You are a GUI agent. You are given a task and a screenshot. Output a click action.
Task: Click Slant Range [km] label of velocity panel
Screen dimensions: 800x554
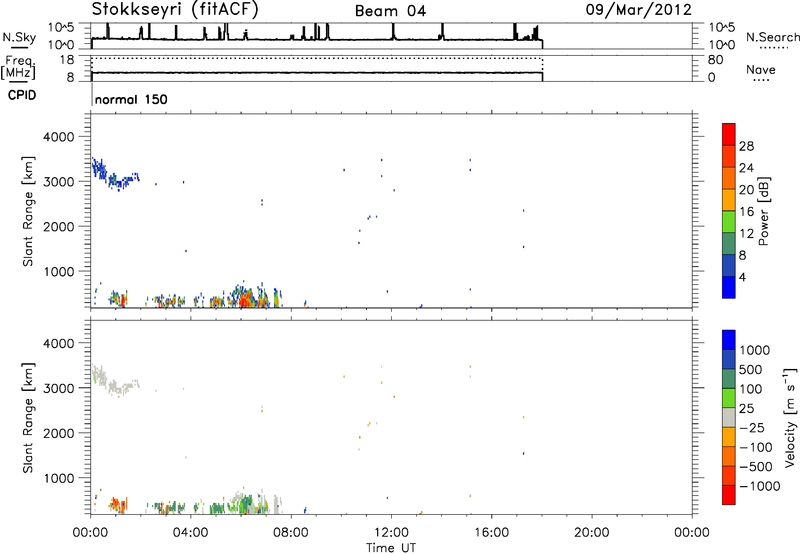(x=28, y=418)
